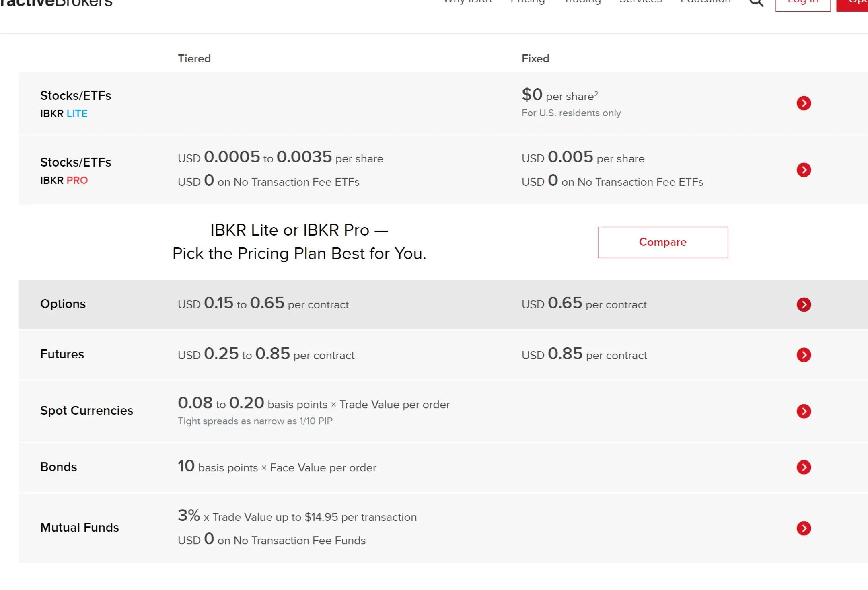Select the Spot Currencies row label

tap(86, 410)
